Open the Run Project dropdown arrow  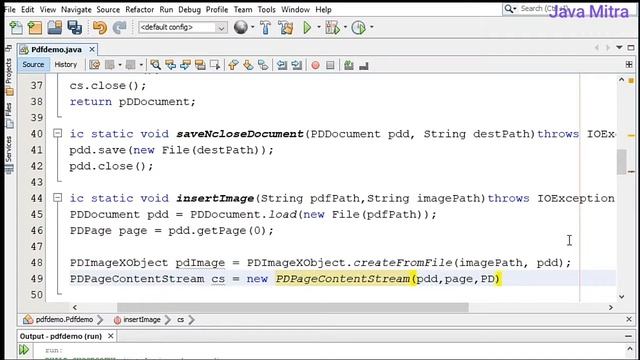319,27
